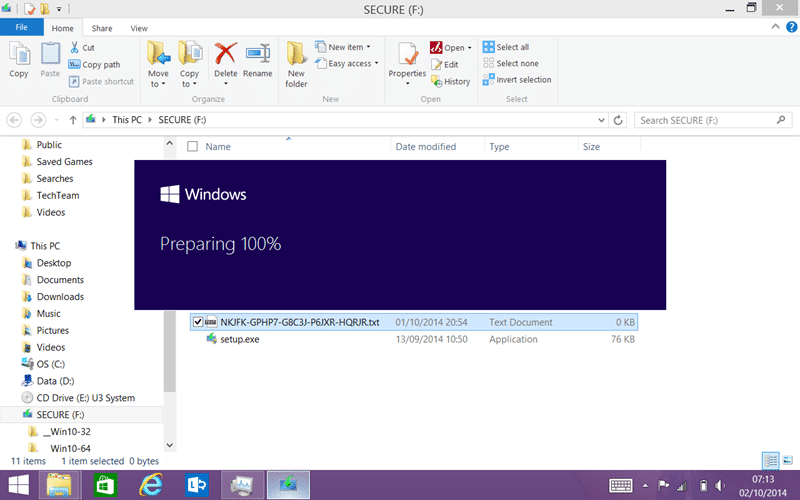
Task: Expand the Open button dropdown arrow
Action: 469,48
